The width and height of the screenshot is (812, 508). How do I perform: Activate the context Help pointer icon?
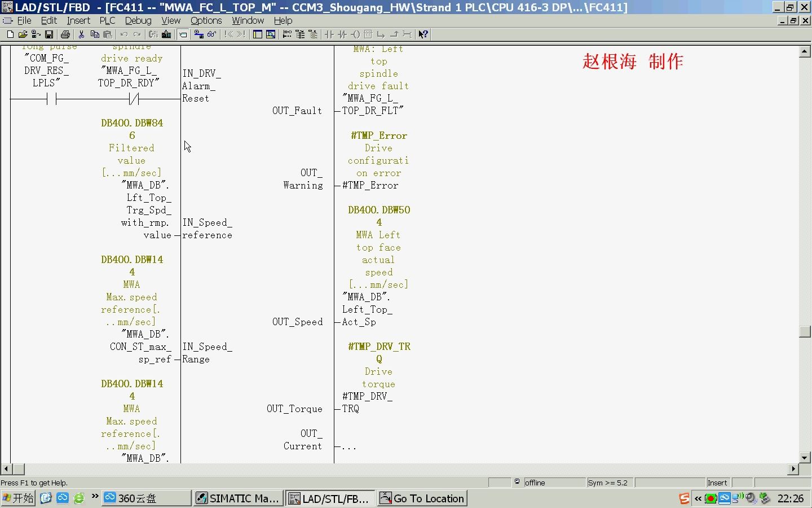point(423,34)
